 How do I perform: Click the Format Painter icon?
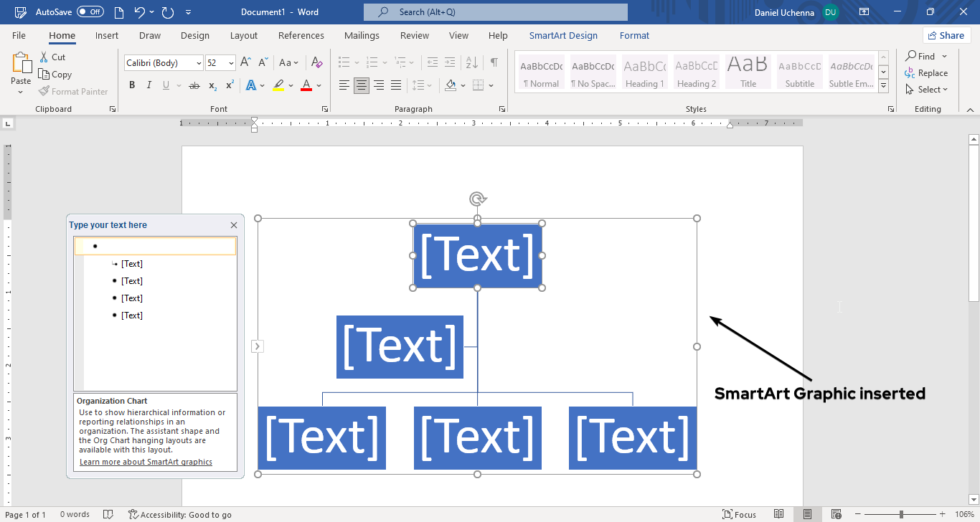click(x=44, y=92)
